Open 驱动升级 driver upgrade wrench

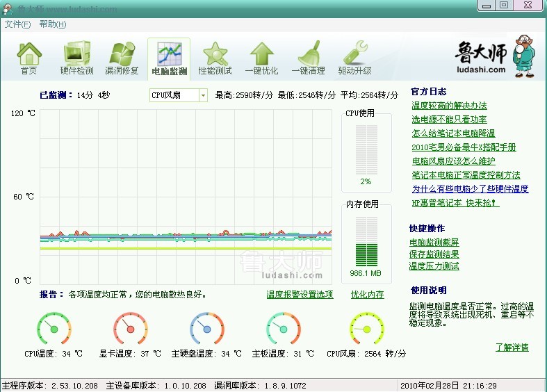coord(354,58)
